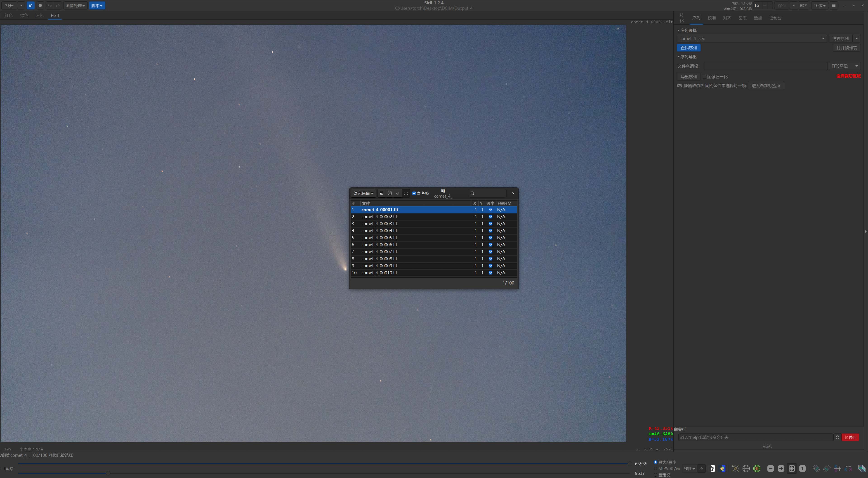The height and width of the screenshot is (478, 868).
Task: Switch to the 控制台 tab
Action: coord(775,18)
